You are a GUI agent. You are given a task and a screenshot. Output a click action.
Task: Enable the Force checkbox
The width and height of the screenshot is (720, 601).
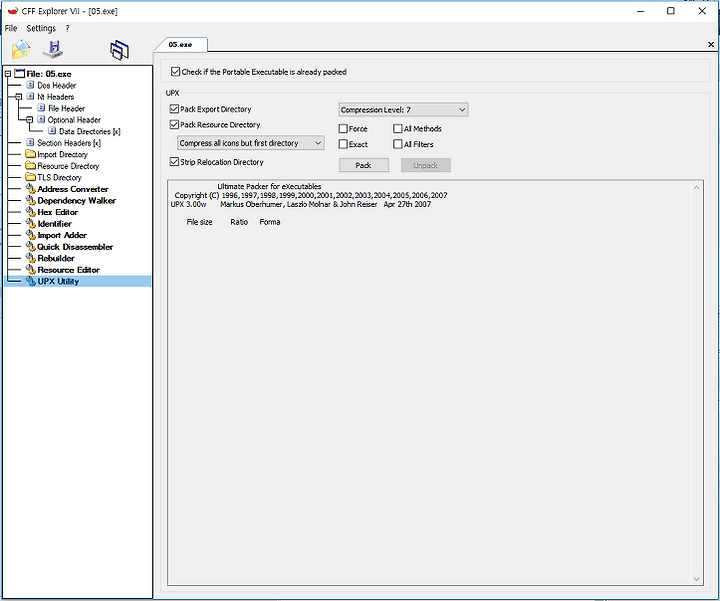(343, 129)
